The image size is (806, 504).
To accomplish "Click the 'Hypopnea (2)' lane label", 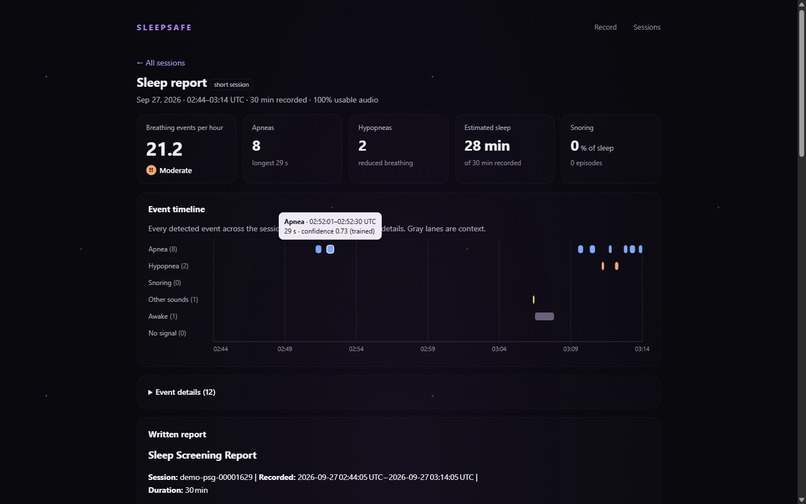I will 168,266.
